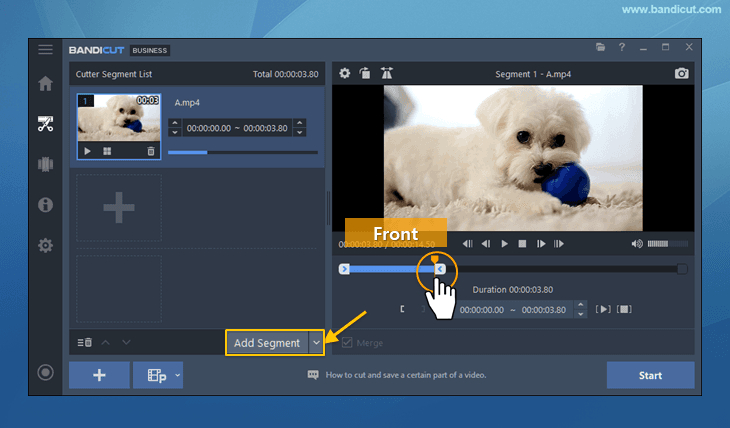Screen dimensions: 730x428
Task: Open Settings gear in left sidebar
Action: pyautogui.click(x=45, y=245)
